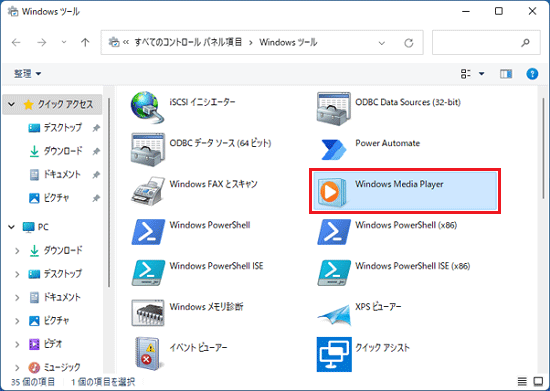Screen dimensions: 550x391
Task: Select the XPS ビューアー icon
Action: click(x=334, y=315)
